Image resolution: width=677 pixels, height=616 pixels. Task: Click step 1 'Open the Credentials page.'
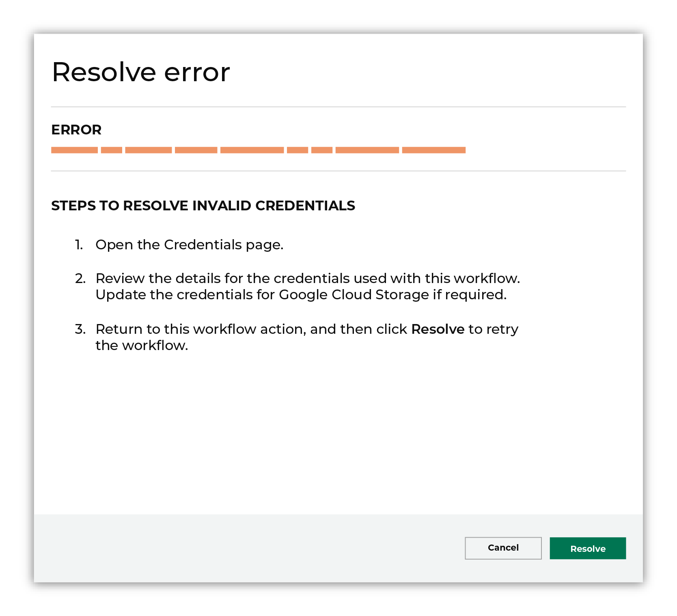click(x=189, y=245)
